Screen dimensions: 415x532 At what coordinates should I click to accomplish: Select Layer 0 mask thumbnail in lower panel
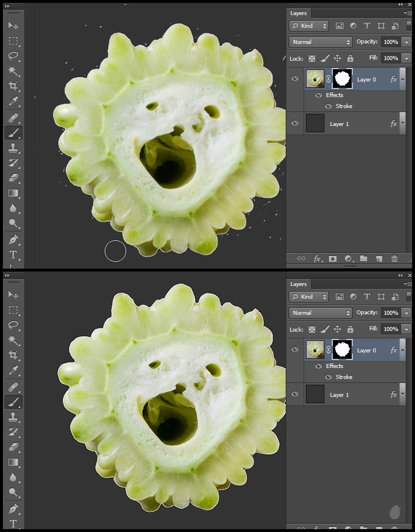[342, 350]
